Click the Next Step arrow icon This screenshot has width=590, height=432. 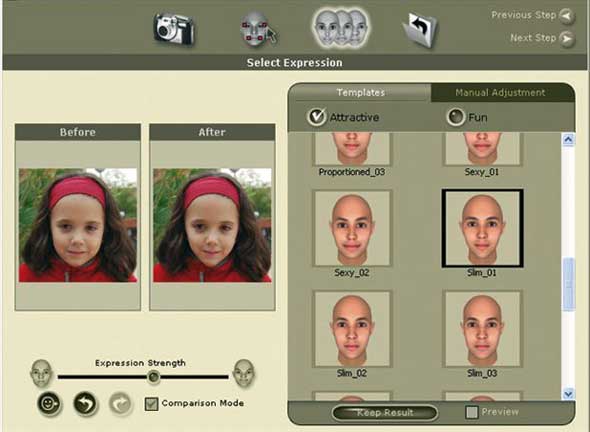(567, 39)
